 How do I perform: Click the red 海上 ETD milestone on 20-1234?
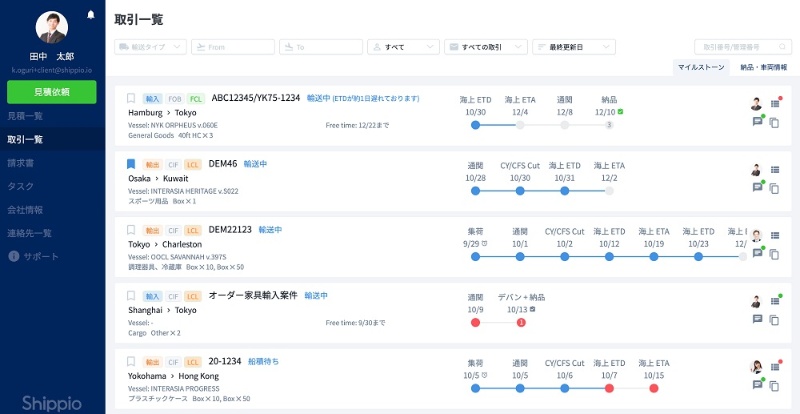[x=608, y=387]
